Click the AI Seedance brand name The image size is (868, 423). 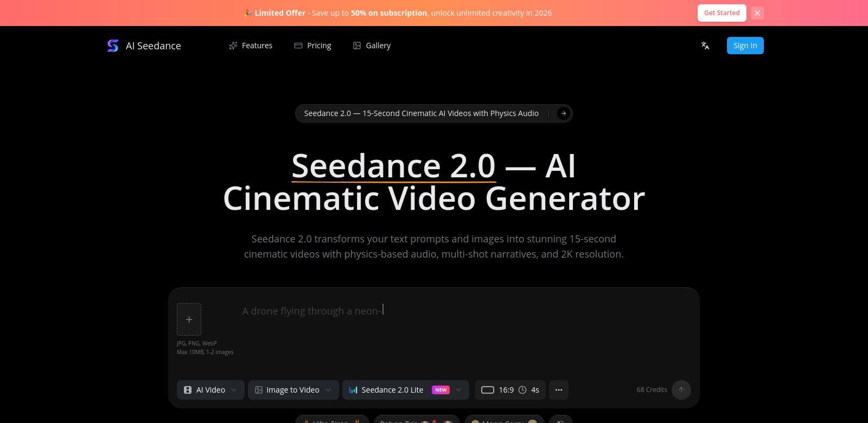154,46
